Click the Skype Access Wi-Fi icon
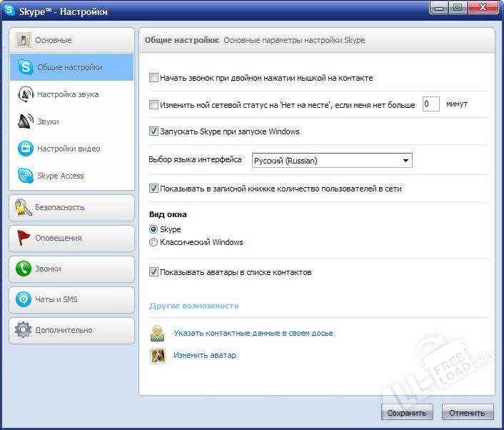The height and width of the screenshot is (430, 504). [x=26, y=176]
